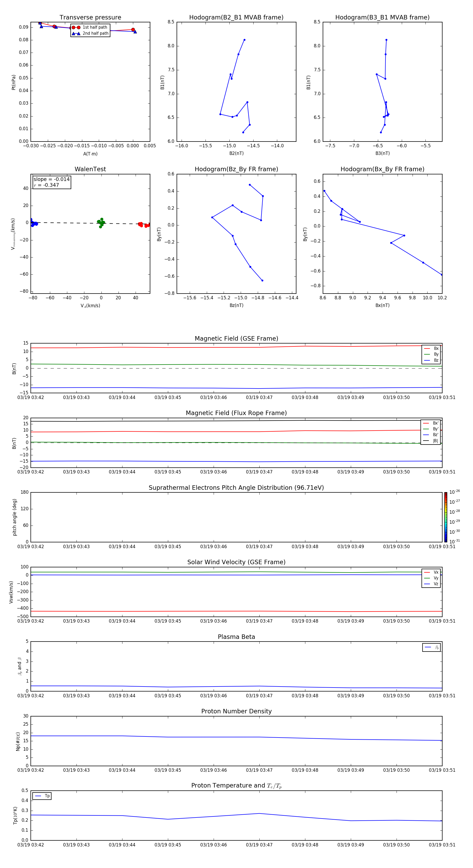Click the 'VA(km/s)' x-axis label
This screenshot has width=473, height=868.
(x=90, y=306)
